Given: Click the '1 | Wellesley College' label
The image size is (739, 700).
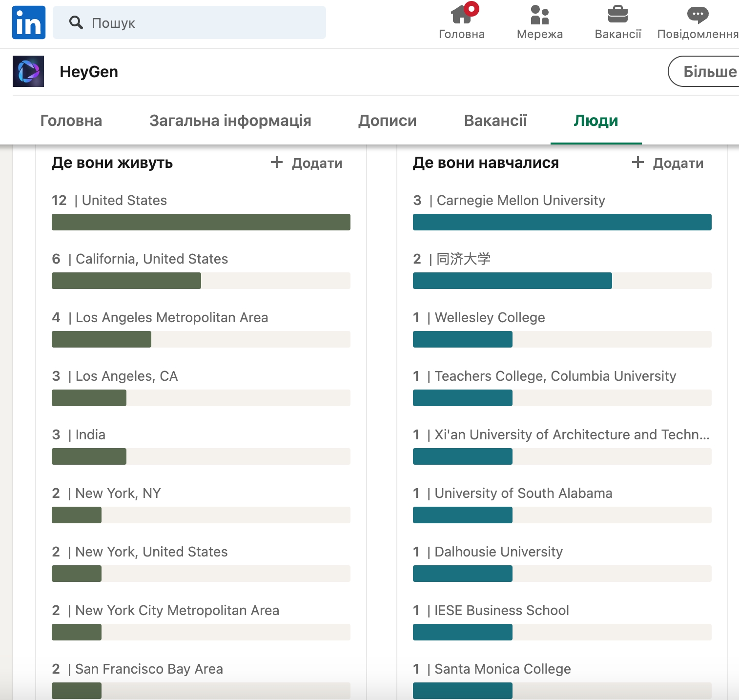Looking at the screenshot, I should [479, 317].
